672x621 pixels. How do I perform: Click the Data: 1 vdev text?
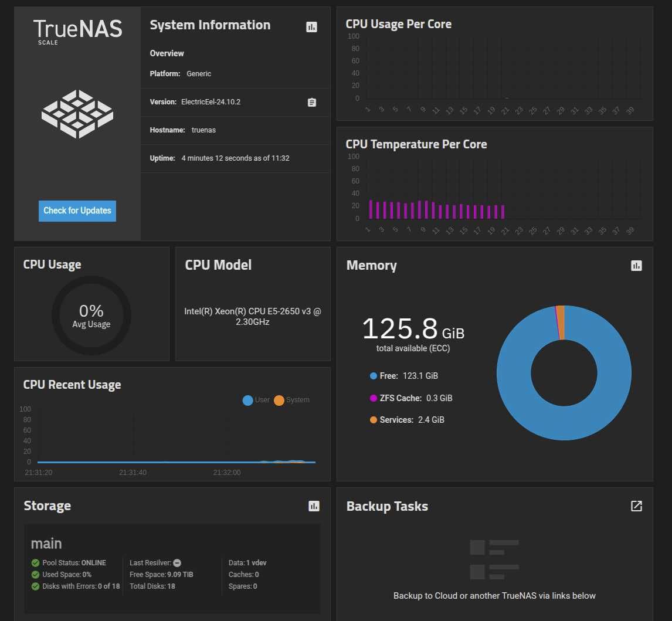coord(247,563)
